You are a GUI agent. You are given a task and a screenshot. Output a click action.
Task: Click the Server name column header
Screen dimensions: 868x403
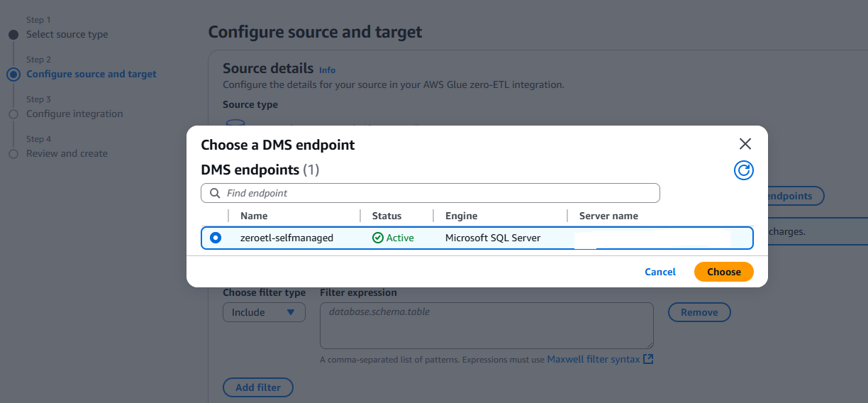608,216
